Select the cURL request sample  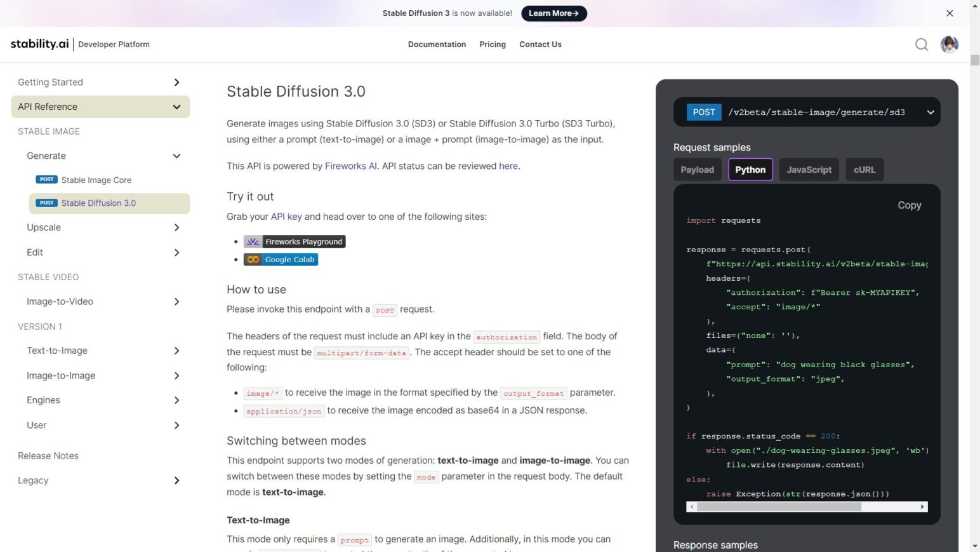864,170
